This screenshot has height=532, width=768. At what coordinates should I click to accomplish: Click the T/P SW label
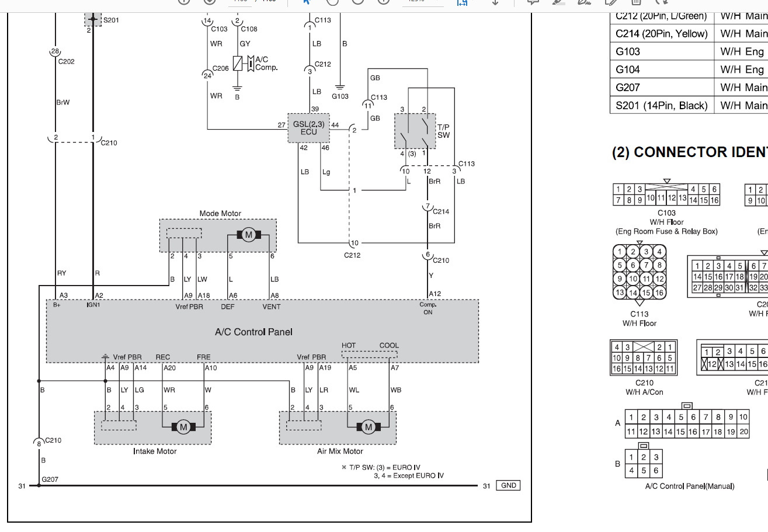click(x=443, y=131)
